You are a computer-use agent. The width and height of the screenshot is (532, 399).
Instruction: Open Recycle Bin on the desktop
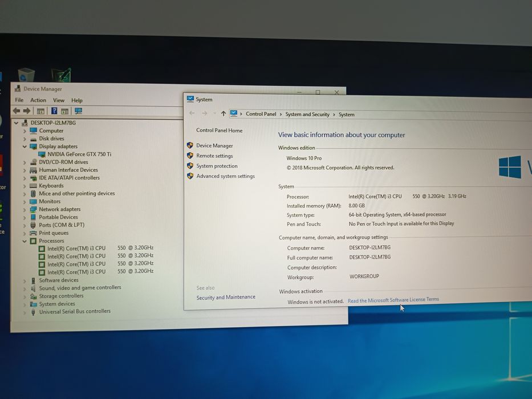point(26,75)
